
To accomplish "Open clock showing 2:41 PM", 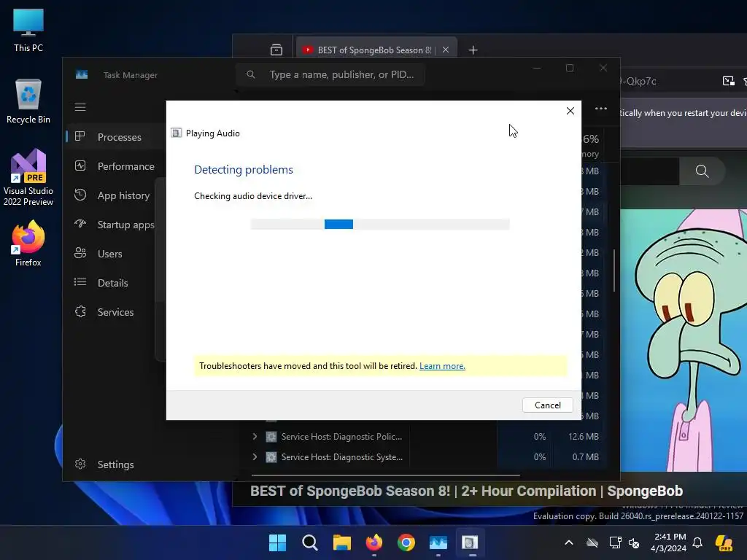I will (x=669, y=542).
